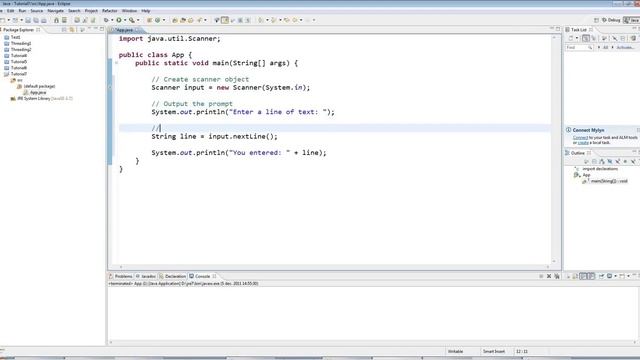Open the Edit menu
Screen dimensions: 640x360
click(x=11, y=11)
